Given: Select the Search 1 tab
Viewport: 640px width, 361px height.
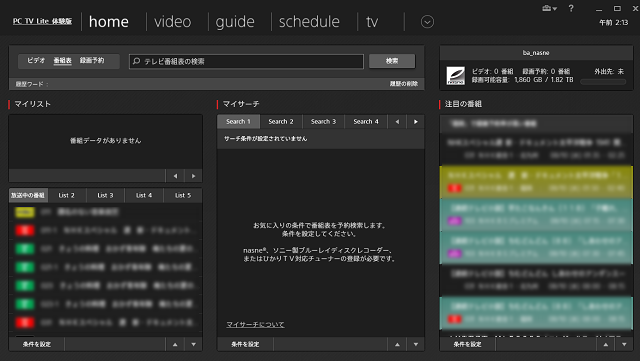Looking at the screenshot, I should 238,122.
